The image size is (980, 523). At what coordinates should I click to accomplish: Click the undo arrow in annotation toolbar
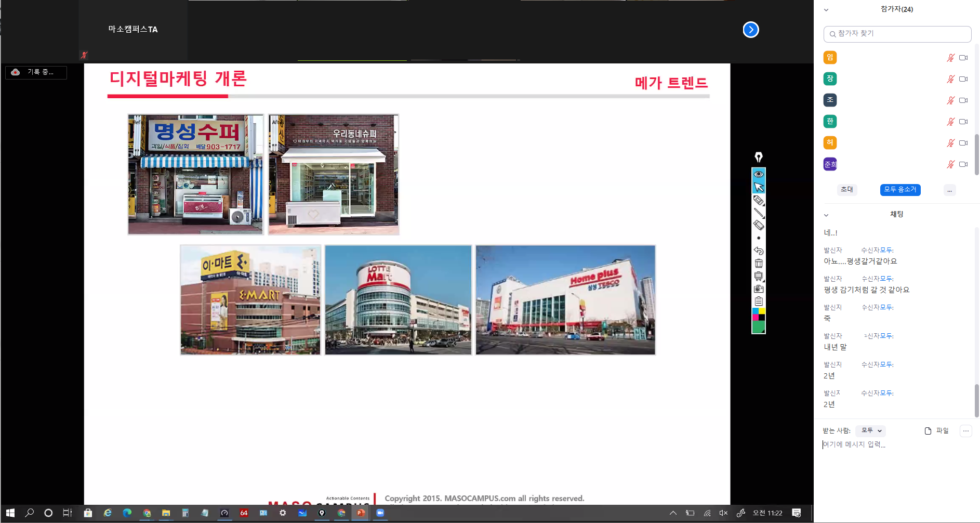759,251
